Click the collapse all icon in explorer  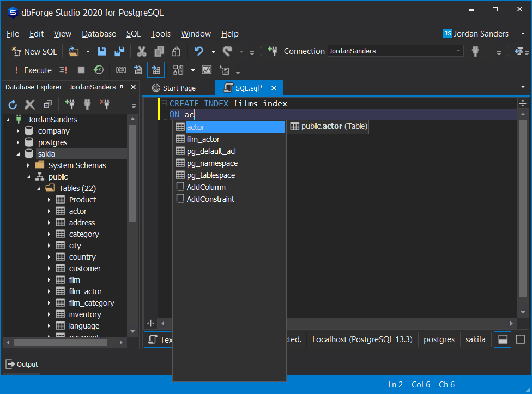[48, 104]
